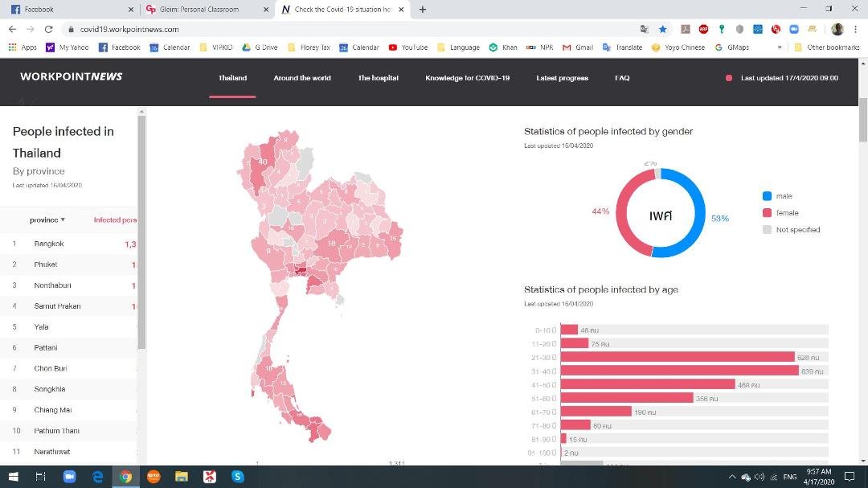Click the ENG language indicator in tray

pyautogui.click(x=790, y=477)
